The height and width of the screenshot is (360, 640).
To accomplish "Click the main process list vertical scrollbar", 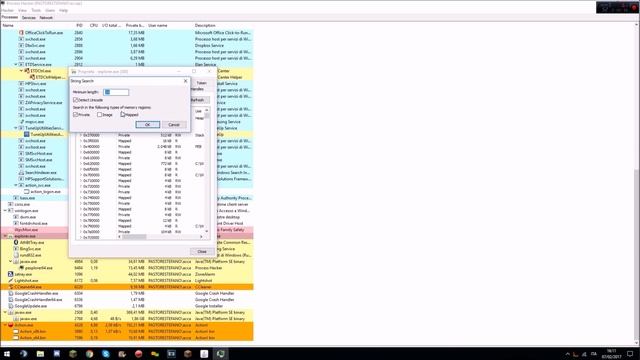I will click(637, 184).
